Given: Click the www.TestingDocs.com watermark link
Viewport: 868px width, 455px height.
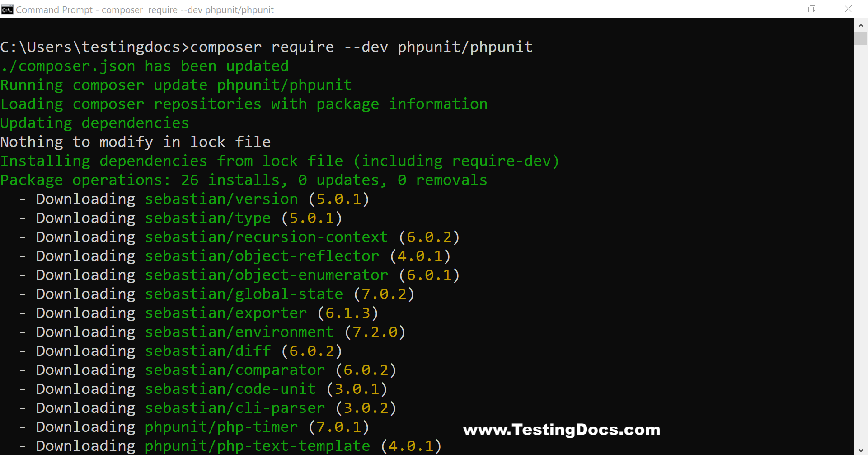Looking at the screenshot, I should (x=562, y=430).
